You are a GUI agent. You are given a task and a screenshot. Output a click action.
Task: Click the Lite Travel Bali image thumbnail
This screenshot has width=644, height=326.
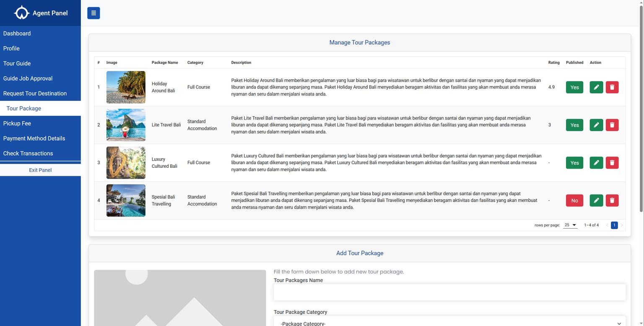(126, 125)
